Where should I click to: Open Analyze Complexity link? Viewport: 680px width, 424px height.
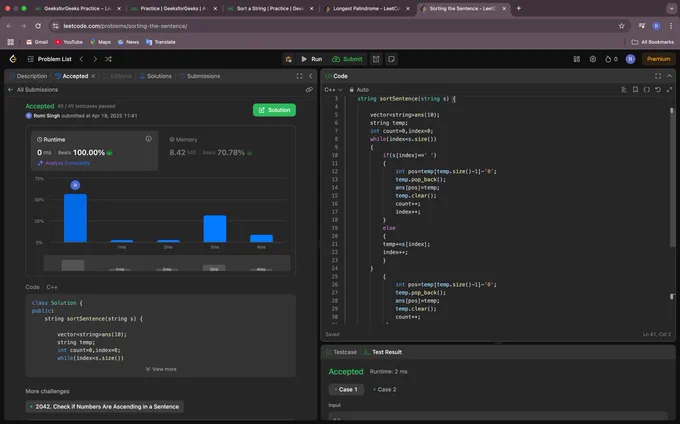click(x=64, y=163)
